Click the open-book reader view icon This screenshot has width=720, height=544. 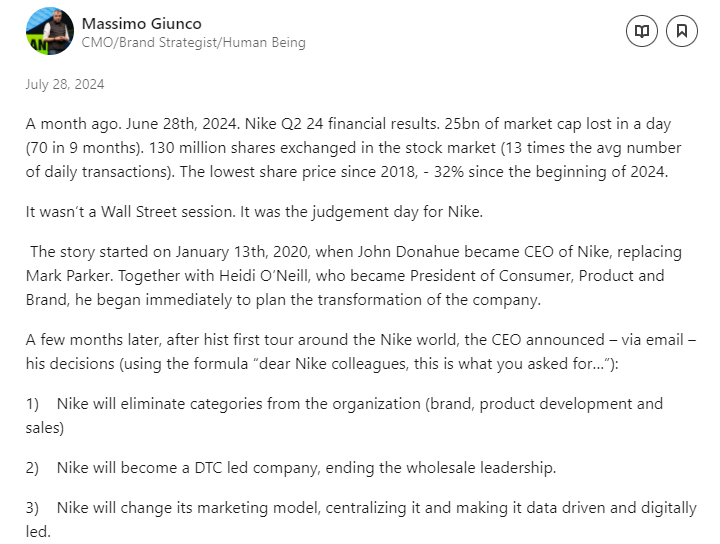[x=642, y=31]
